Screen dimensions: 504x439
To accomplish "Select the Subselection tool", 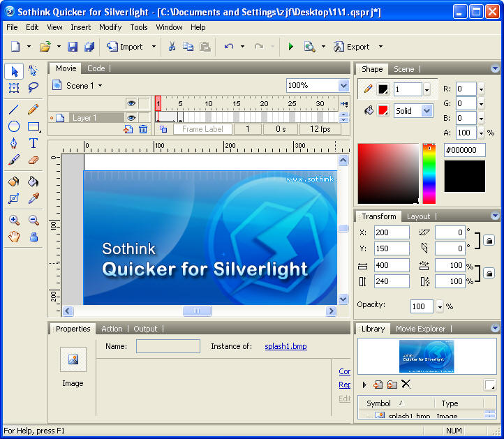I will point(33,71).
